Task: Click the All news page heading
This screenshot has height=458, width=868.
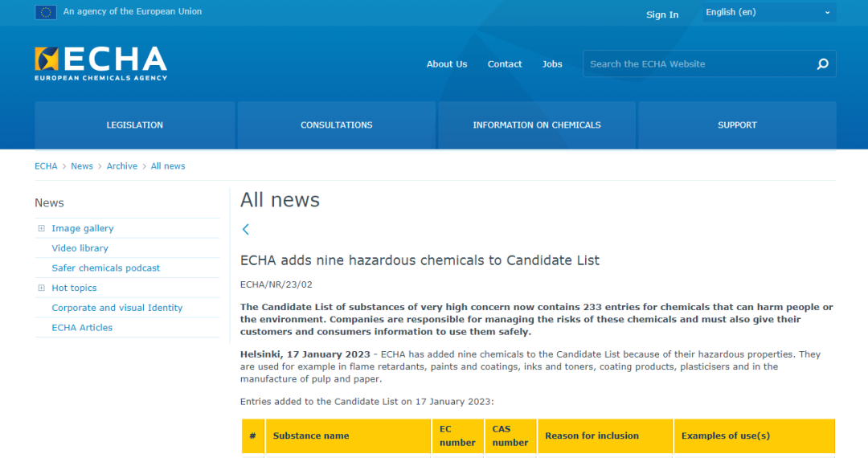Action: [x=280, y=200]
